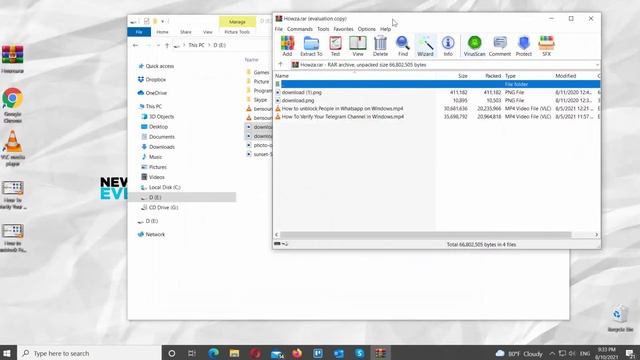This screenshot has width=640, height=360.
Task: Open WinRAR desktop shortcut icon
Action: click(12, 59)
